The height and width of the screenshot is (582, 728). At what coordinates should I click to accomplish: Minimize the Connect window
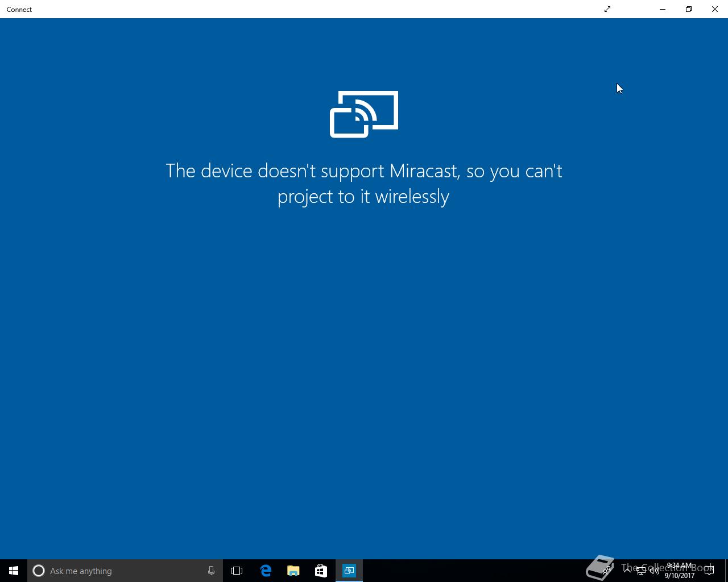coord(663,9)
